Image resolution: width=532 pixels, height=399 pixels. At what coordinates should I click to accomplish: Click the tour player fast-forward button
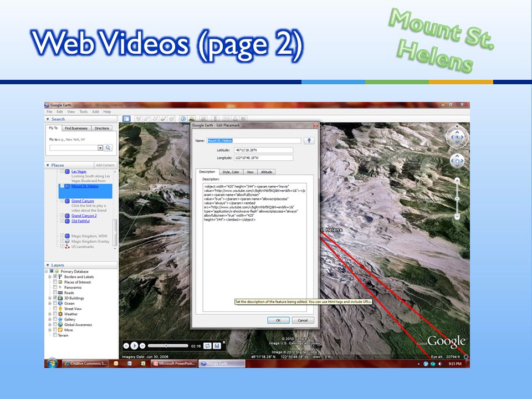[x=143, y=346]
